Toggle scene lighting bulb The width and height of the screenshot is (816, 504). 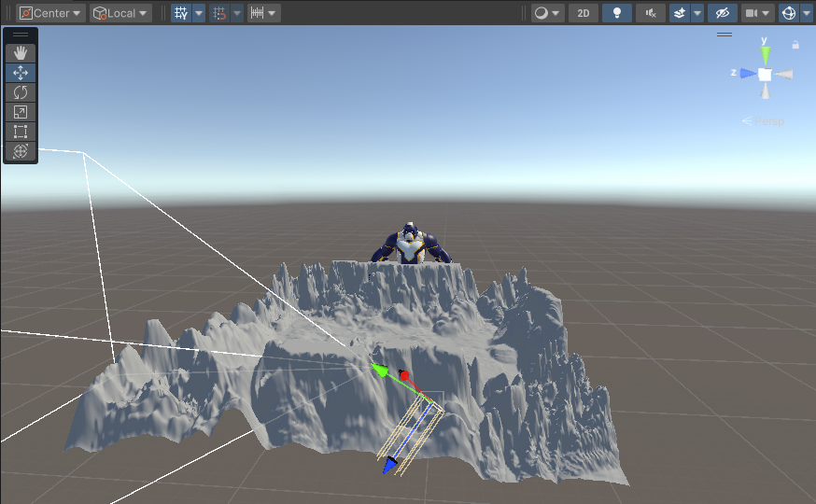pyautogui.click(x=617, y=13)
